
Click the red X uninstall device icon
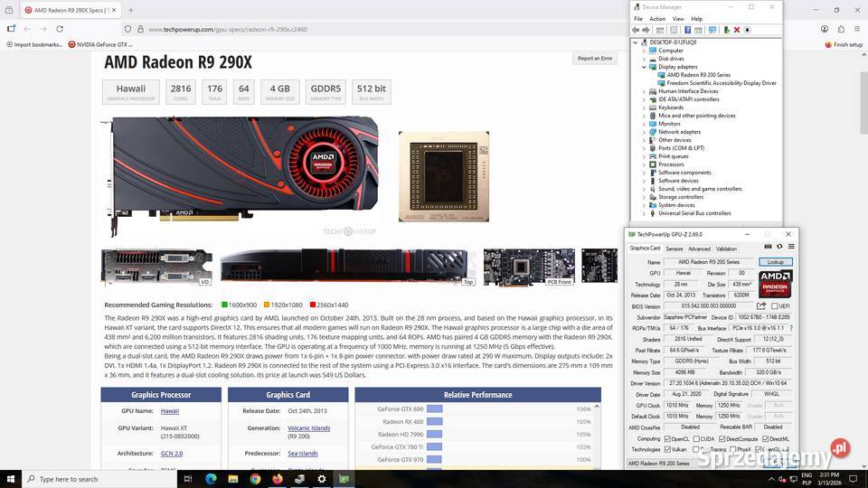tap(737, 30)
